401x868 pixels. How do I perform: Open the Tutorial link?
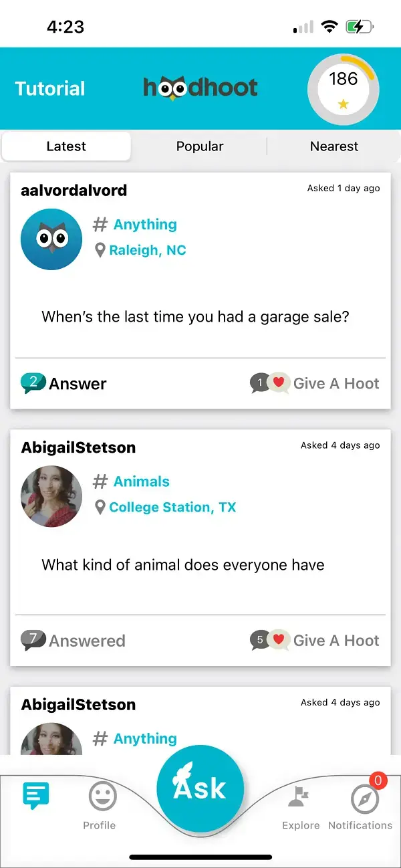(50, 88)
